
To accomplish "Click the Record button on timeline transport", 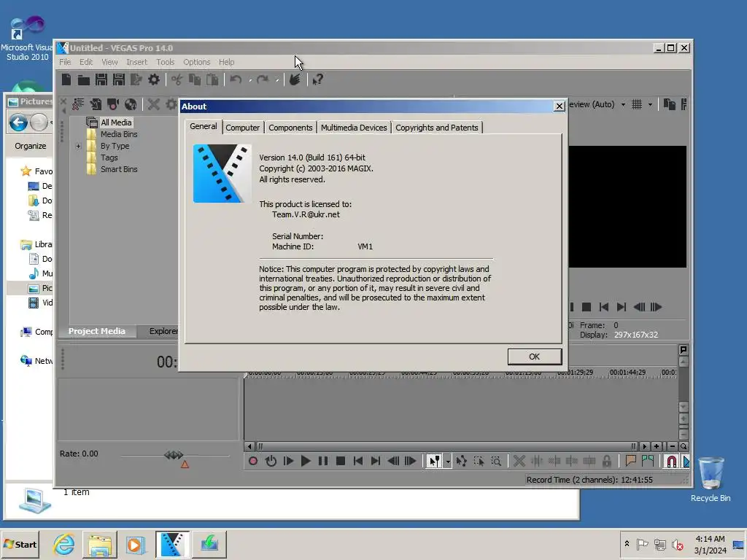I will (253, 461).
